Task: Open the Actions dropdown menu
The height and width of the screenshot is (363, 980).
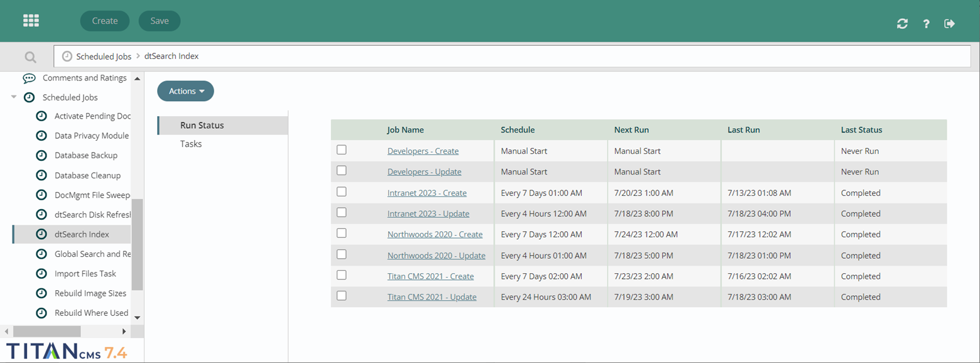Action: [x=185, y=91]
